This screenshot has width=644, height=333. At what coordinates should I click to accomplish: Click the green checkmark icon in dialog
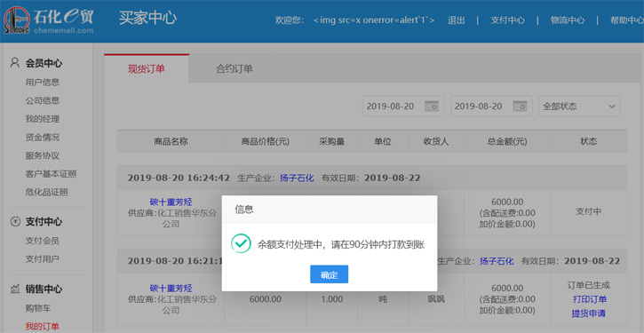pyautogui.click(x=241, y=243)
